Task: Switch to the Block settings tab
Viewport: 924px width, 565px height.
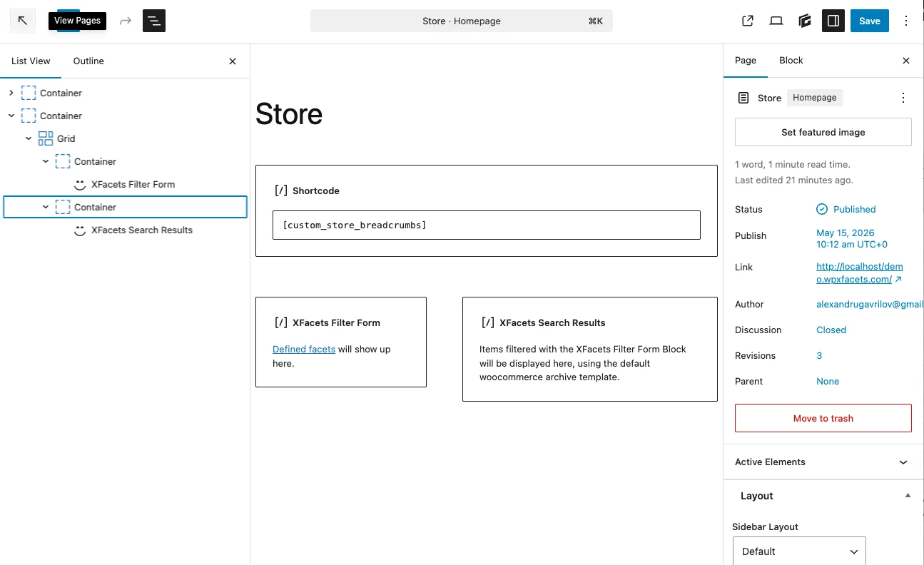Action: (791, 61)
